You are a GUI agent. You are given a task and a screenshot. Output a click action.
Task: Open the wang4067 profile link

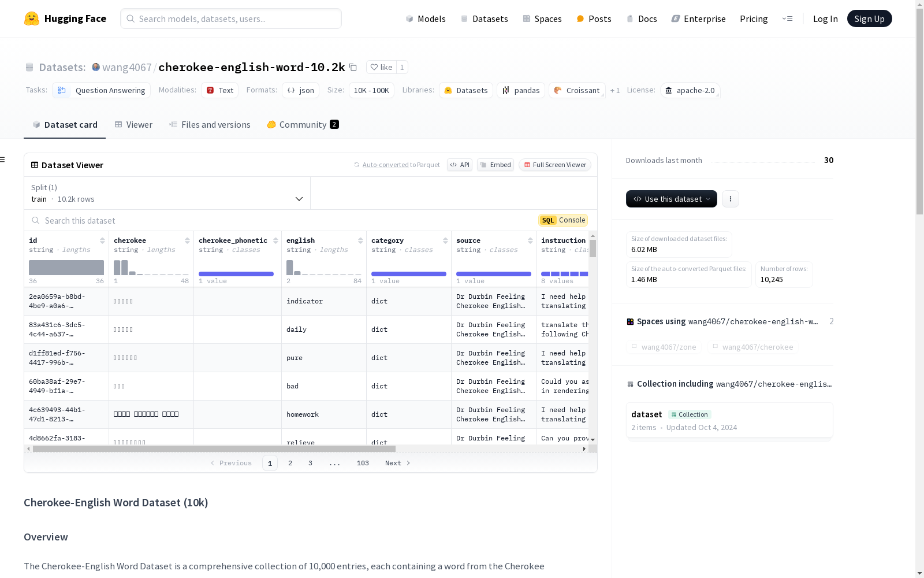pyautogui.click(x=127, y=67)
